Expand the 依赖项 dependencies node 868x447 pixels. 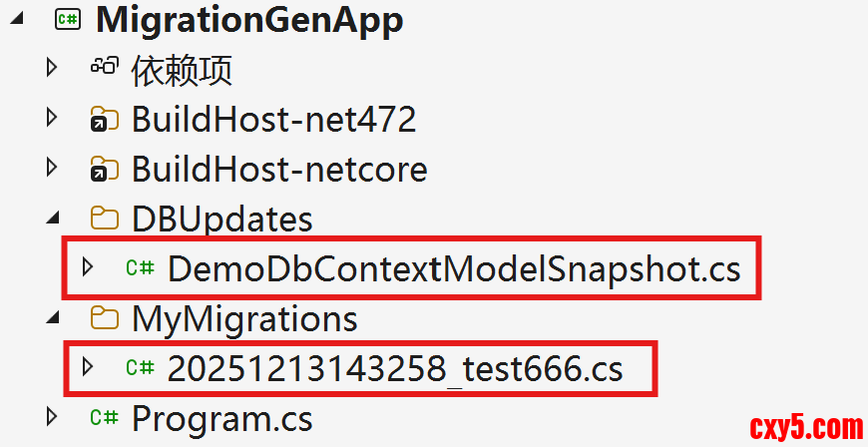tap(52, 68)
